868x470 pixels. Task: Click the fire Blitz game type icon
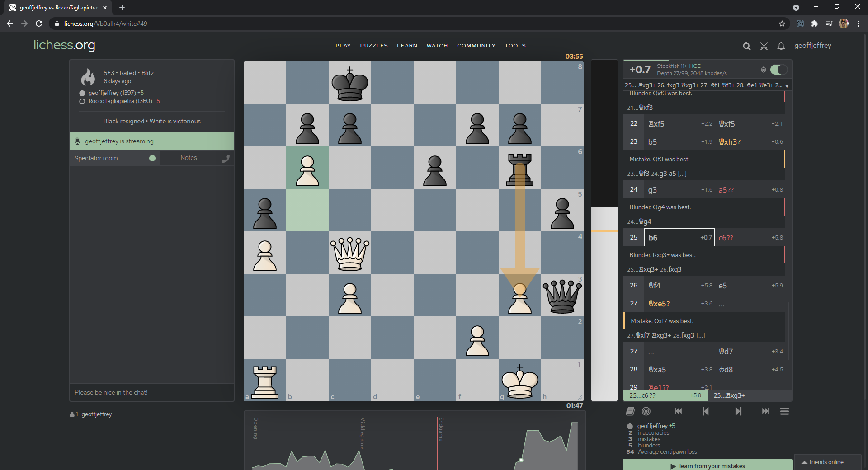tap(88, 77)
